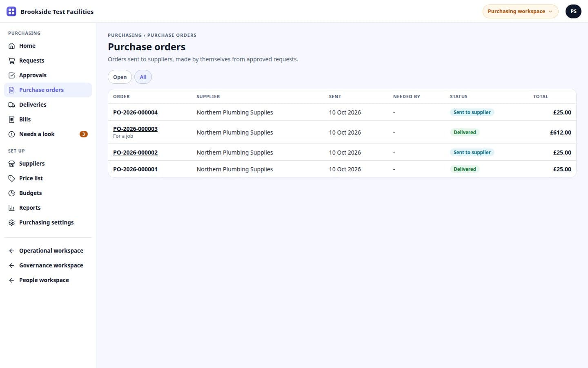Open Home via its house icon
Screen dimensions: 588x368
click(x=11, y=46)
